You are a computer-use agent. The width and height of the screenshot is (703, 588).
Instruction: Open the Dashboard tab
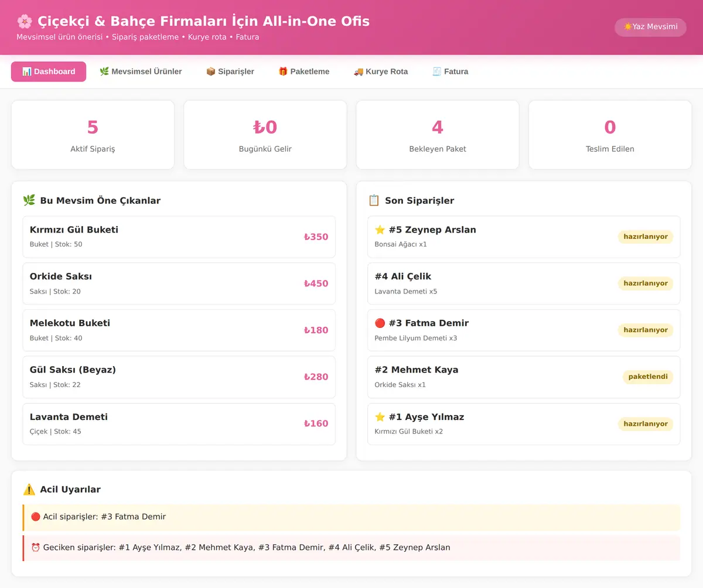tap(49, 71)
